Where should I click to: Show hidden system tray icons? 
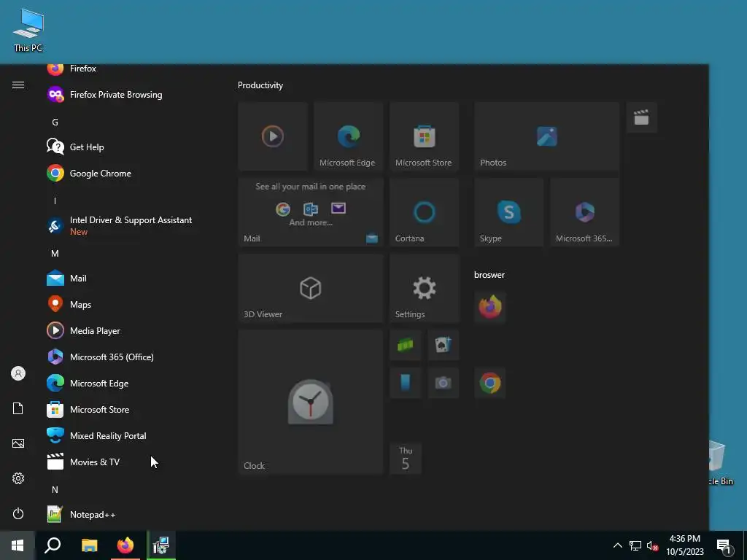point(617,545)
